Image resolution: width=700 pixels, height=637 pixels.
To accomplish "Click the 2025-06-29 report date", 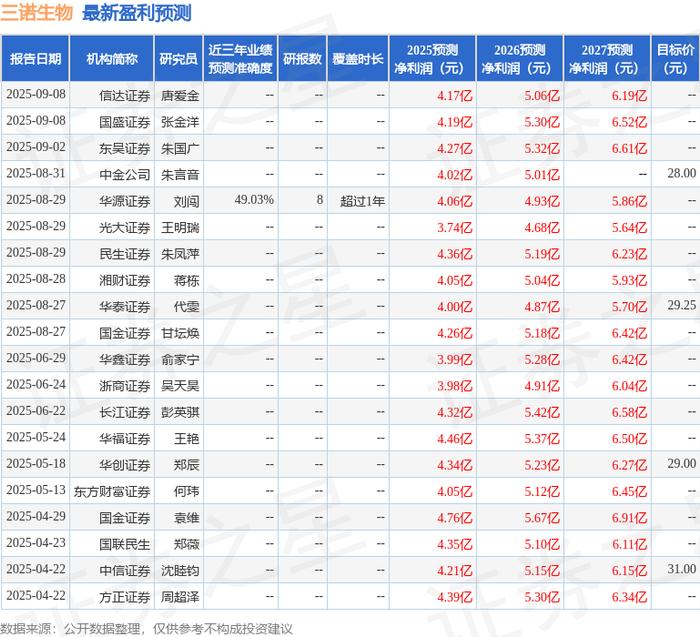I will click(x=36, y=358).
